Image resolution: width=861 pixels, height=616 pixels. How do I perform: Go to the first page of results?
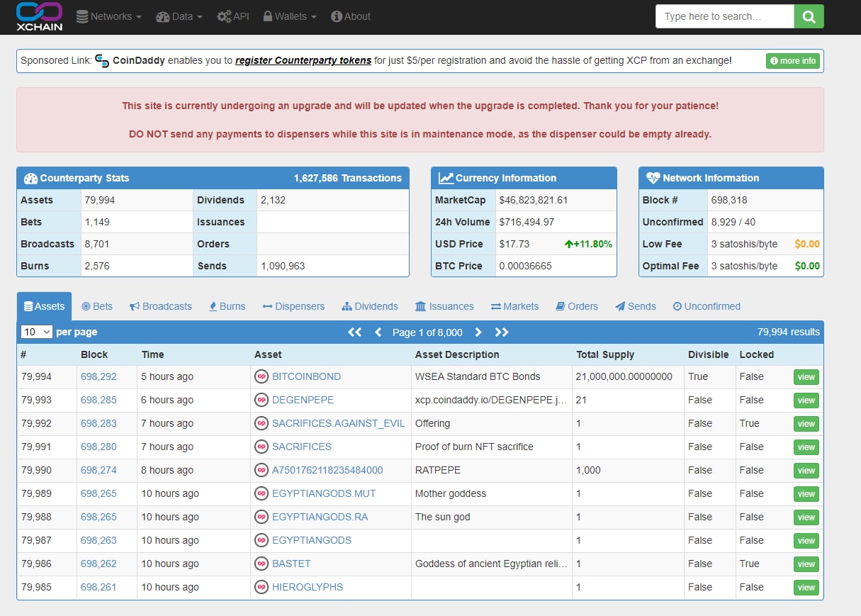coord(355,332)
